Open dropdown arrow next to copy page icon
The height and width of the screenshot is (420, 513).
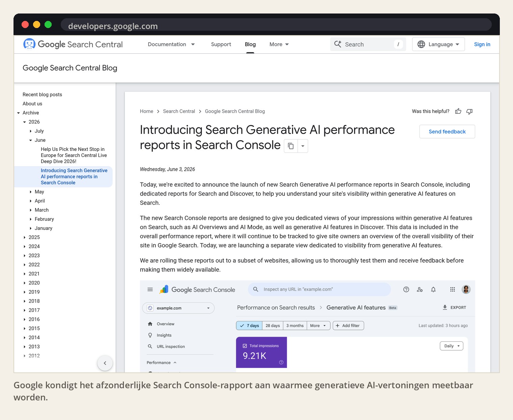coord(303,146)
